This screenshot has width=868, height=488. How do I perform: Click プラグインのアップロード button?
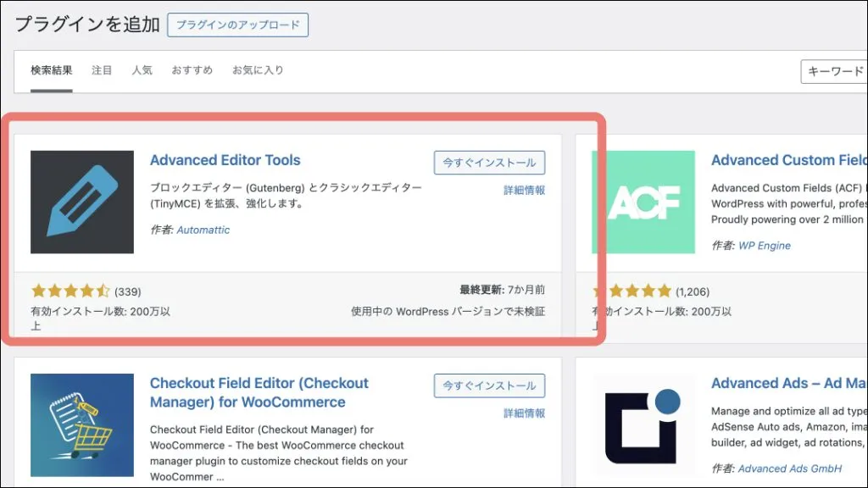click(x=237, y=25)
